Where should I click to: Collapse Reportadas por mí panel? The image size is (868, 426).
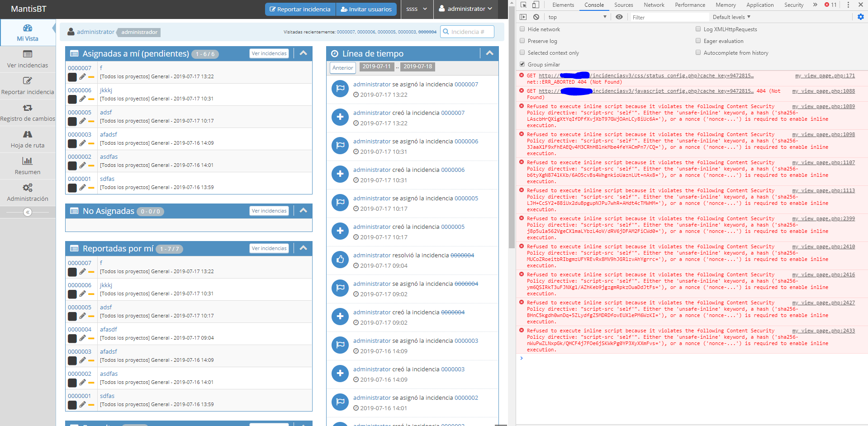[x=303, y=248]
